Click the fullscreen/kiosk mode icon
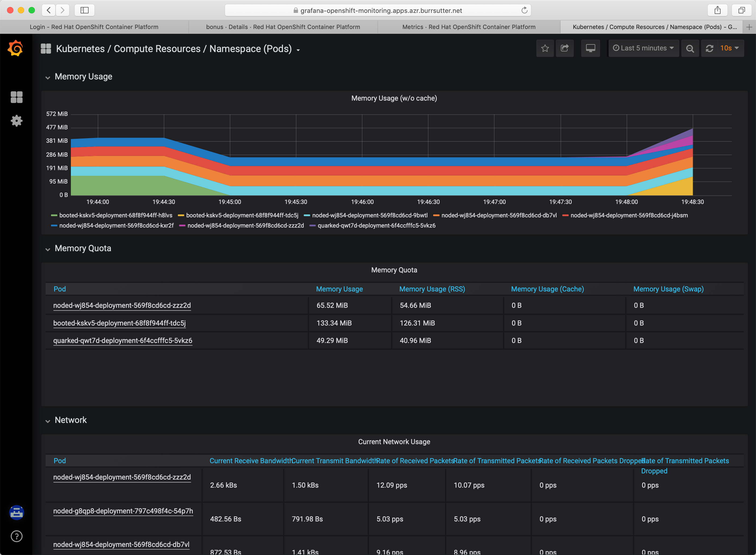This screenshot has width=756, height=555. (589, 49)
